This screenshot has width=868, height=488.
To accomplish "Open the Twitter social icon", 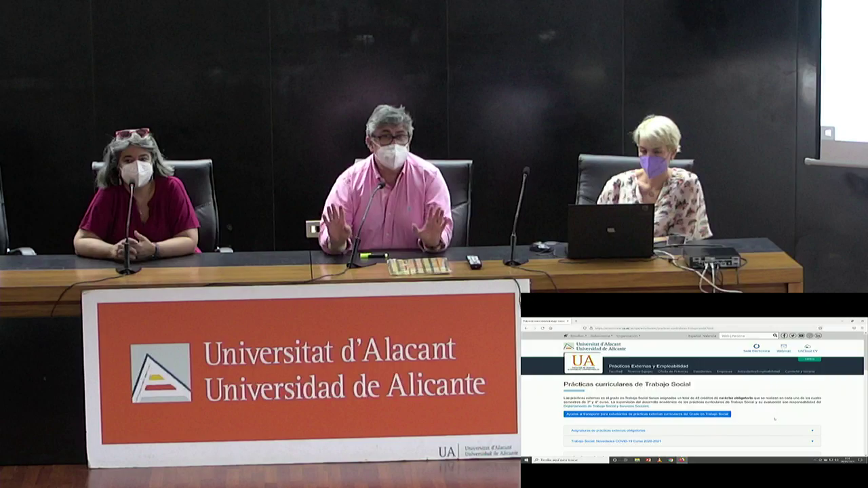I will (x=793, y=335).
